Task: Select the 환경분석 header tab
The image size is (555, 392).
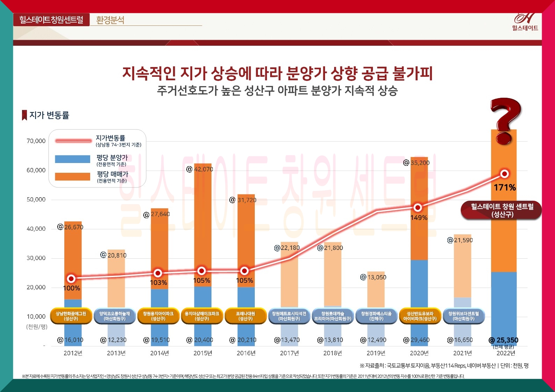Action: click(110, 20)
